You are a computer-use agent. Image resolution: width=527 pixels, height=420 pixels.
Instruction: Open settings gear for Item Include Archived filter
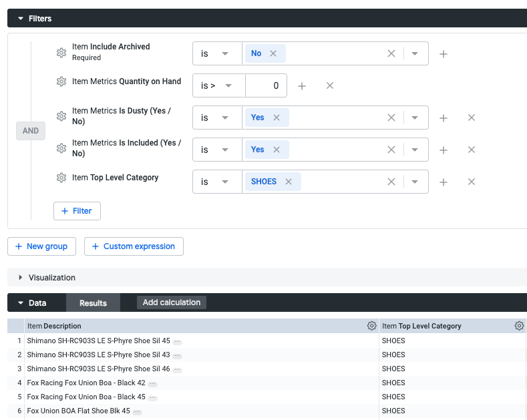pyautogui.click(x=61, y=53)
